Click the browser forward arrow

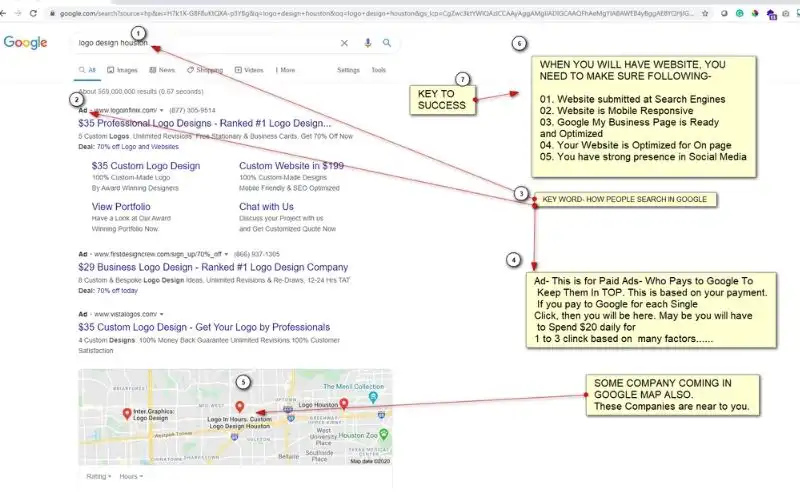click(18, 13)
